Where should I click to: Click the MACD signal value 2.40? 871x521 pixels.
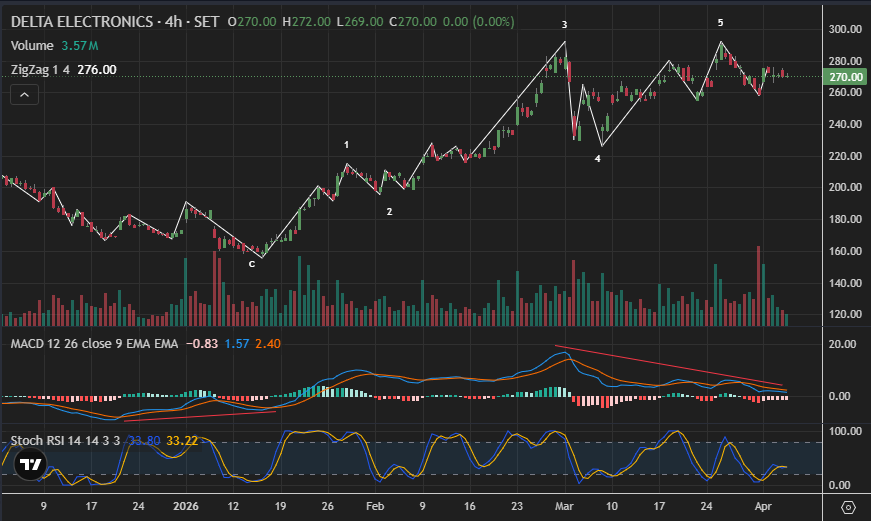pyautogui.click(x=268, y=344)
